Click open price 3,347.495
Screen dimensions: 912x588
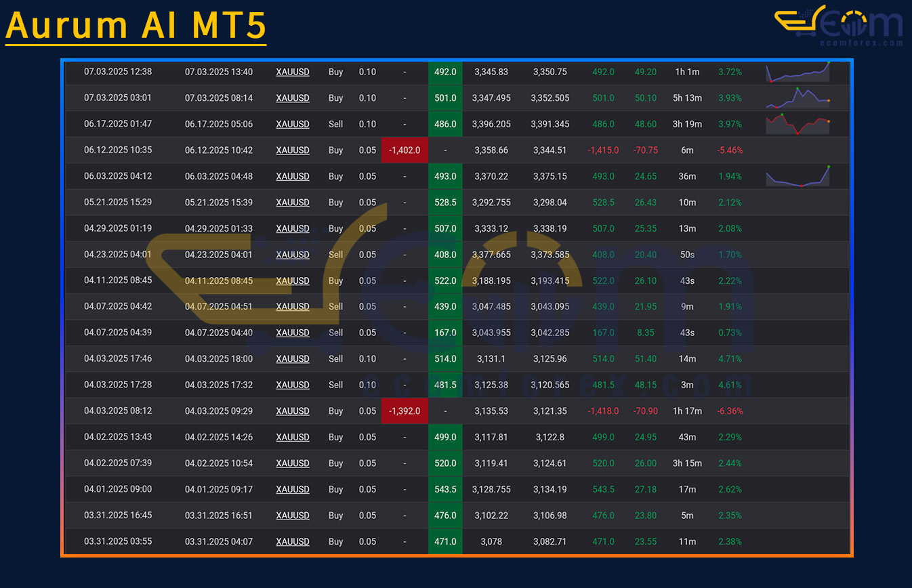click(x=493, y=98)
